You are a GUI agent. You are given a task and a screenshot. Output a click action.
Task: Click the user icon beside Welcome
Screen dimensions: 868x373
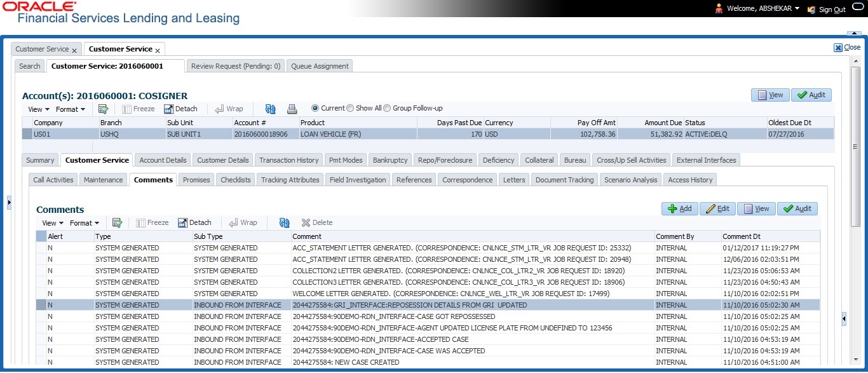719,9
